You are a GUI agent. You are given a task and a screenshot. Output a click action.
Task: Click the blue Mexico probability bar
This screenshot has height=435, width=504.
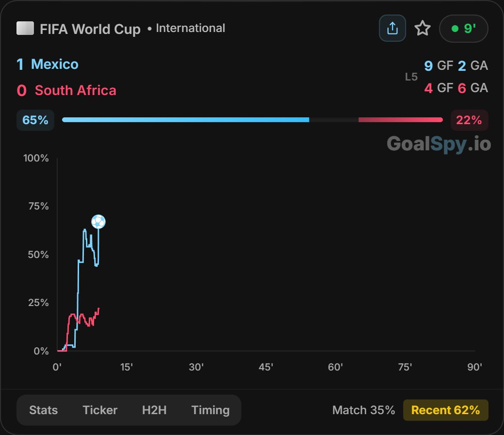point(185,120)
